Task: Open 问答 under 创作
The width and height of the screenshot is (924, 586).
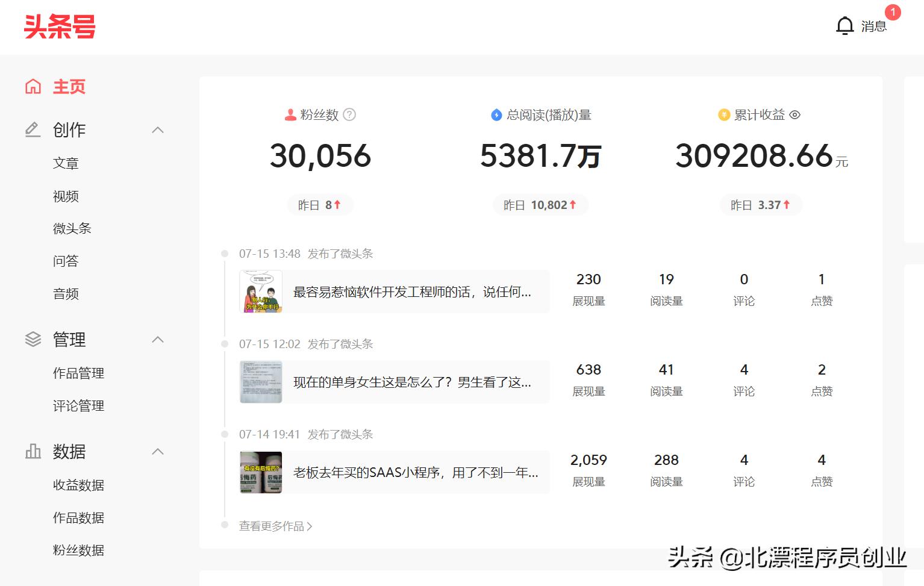Action: coord(66,261)
